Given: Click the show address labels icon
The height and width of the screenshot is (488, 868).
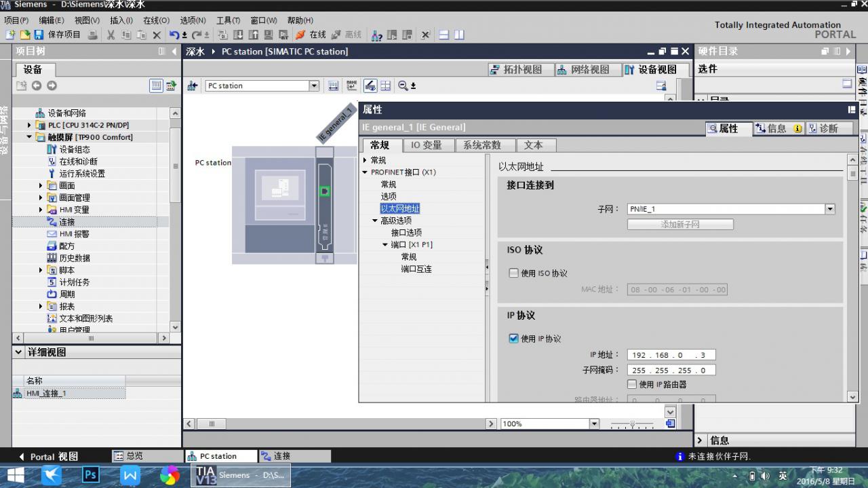Looking at the screenshot, I should (333, 86).
